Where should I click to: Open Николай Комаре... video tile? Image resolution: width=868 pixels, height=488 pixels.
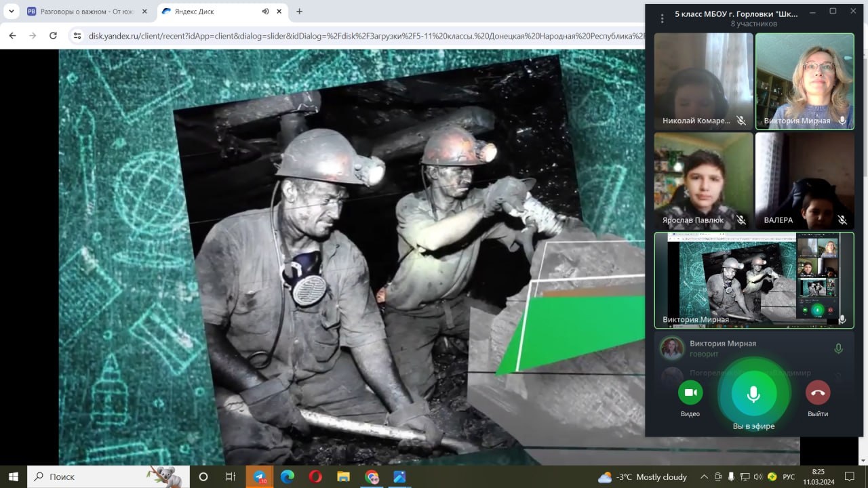tap(703, 81)
